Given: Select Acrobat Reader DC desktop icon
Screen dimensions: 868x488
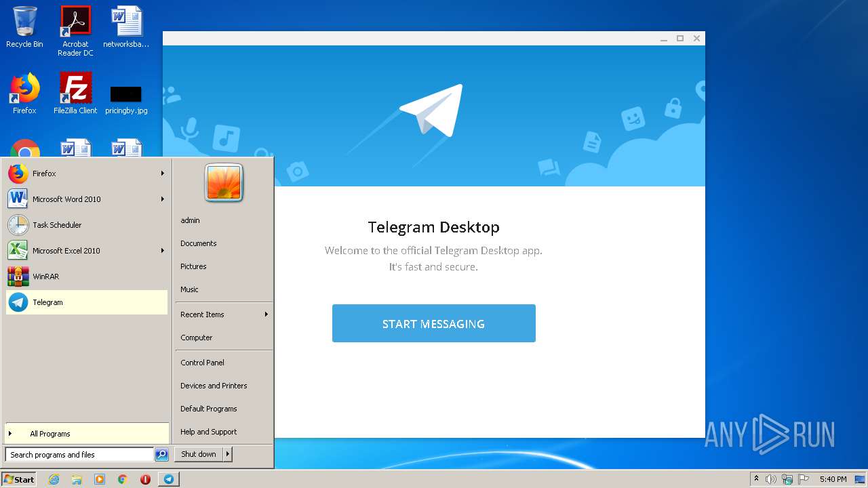Looking at the screenshot, I should pos(75,31).
